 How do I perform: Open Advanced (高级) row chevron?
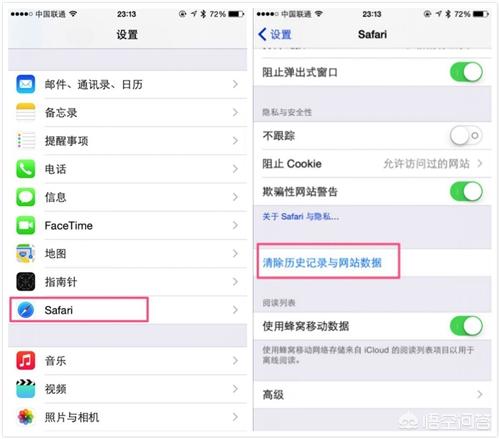[480, 394]
